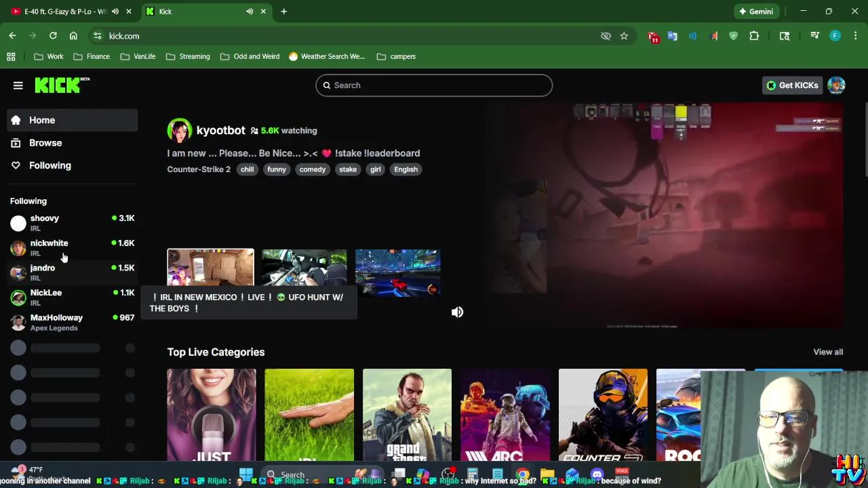Viewport: 868px width, 488px height.
Task: Click the megaphone extension icon
Action: coord(713,36)
